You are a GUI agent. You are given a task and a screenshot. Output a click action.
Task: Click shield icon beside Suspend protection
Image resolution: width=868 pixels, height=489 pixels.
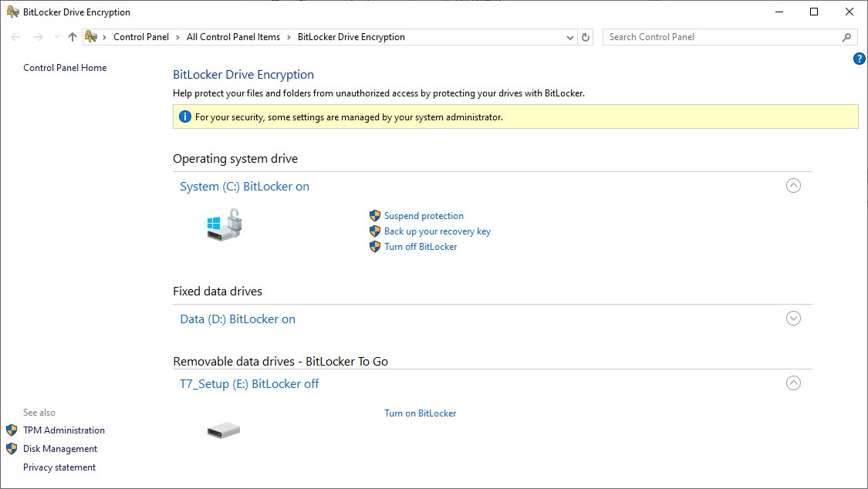click(x=375, y=216)
